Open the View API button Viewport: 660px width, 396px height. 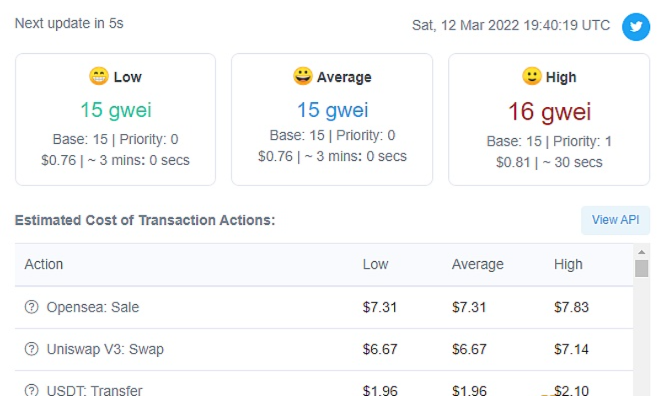[615, 220]
